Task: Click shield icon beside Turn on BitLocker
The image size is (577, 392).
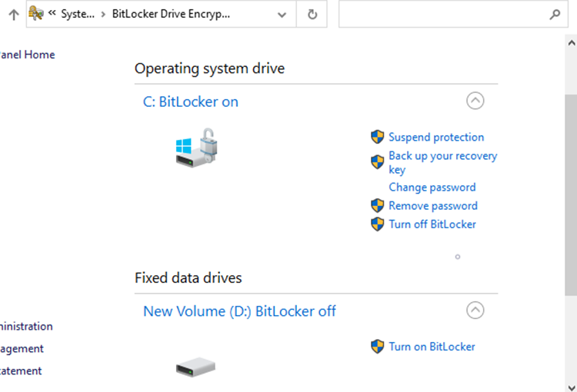Action: tap(377, 346)
